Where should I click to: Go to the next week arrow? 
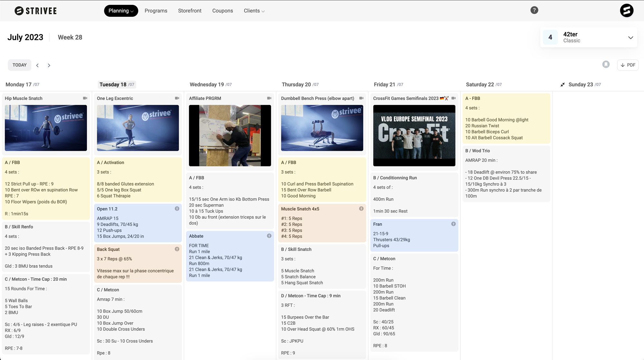[49, 65]
